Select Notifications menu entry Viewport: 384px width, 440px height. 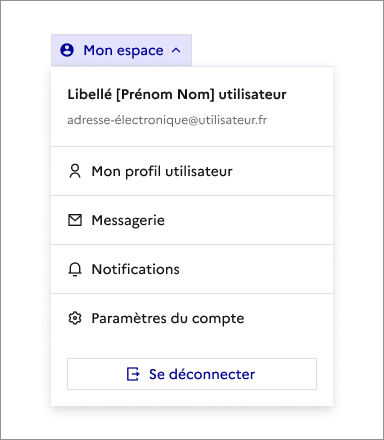click(136, 269)
